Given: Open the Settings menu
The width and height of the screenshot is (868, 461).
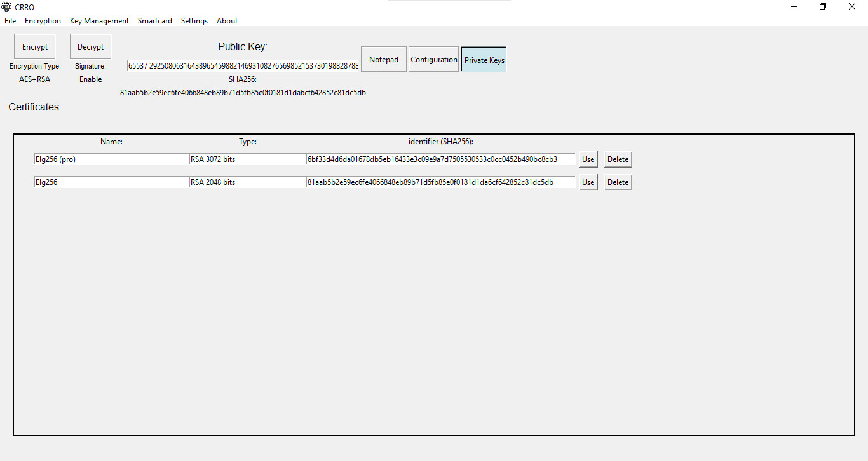Looking at the screenshot, I should pos(194,21).
